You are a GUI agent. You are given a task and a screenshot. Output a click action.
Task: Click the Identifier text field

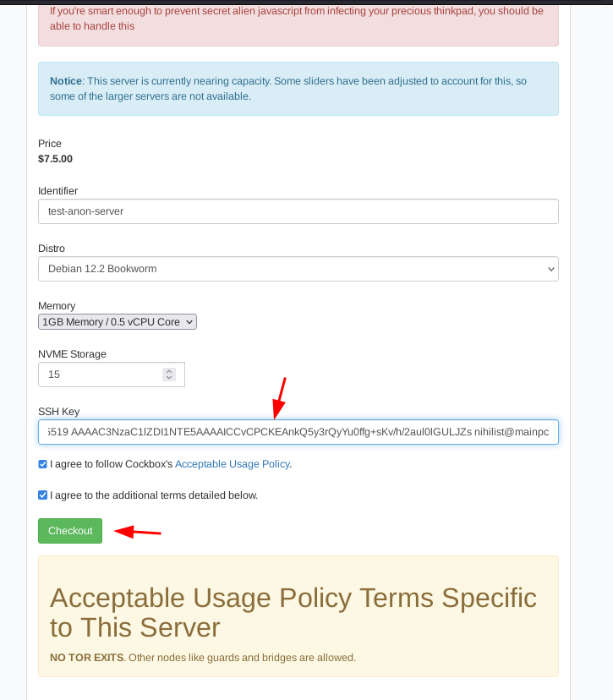(298, 211)
